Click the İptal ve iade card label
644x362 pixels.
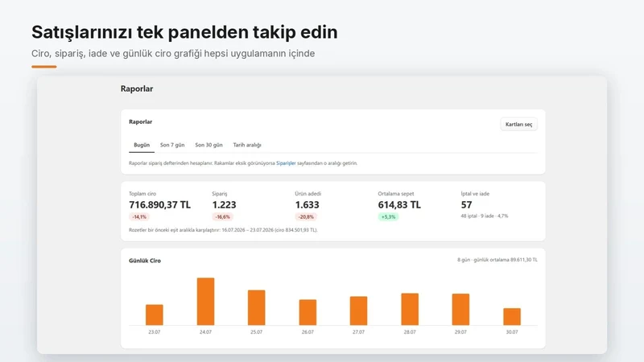tap(475, 194)
